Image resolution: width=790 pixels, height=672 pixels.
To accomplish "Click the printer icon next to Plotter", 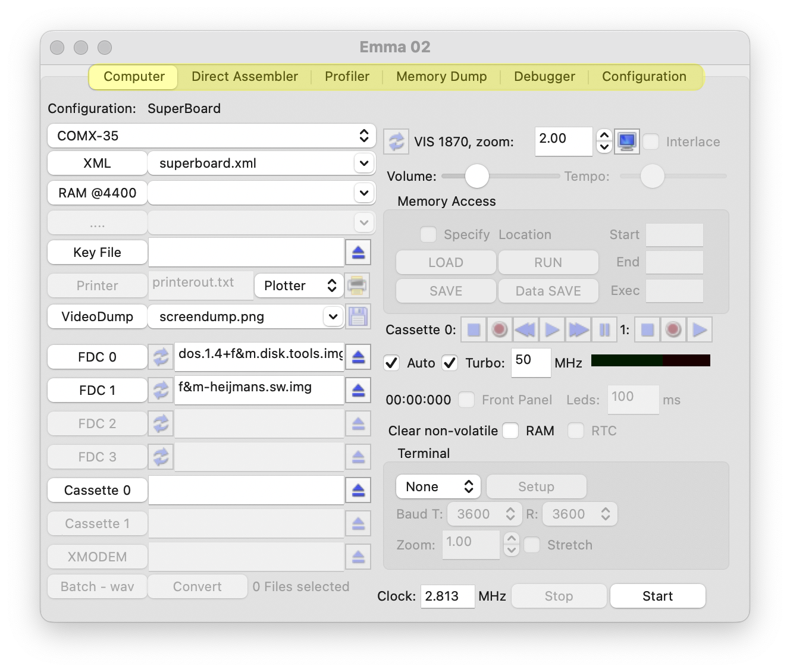I will (x=357, y=285).
